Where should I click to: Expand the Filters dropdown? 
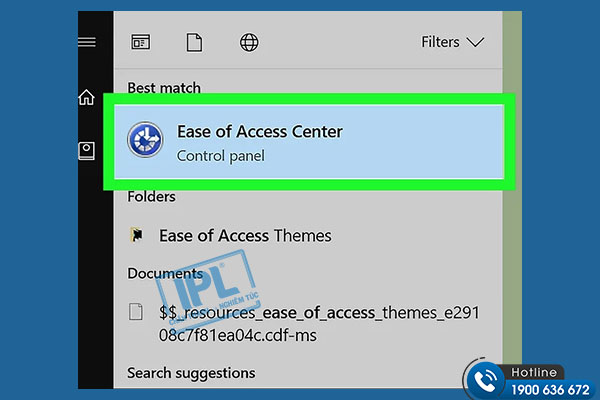453,42
